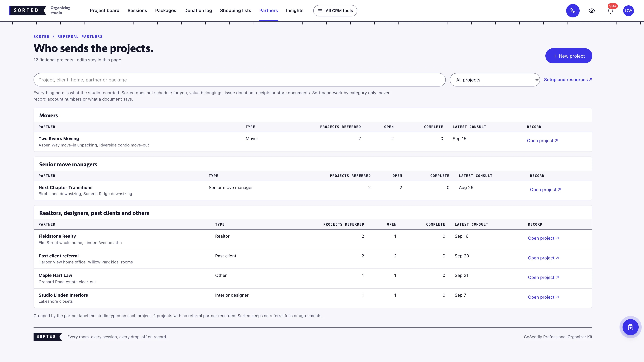Screen dimensions: 644x362
Task: Click the Lakeshore closets project text
Action: (x=56, y=301)
